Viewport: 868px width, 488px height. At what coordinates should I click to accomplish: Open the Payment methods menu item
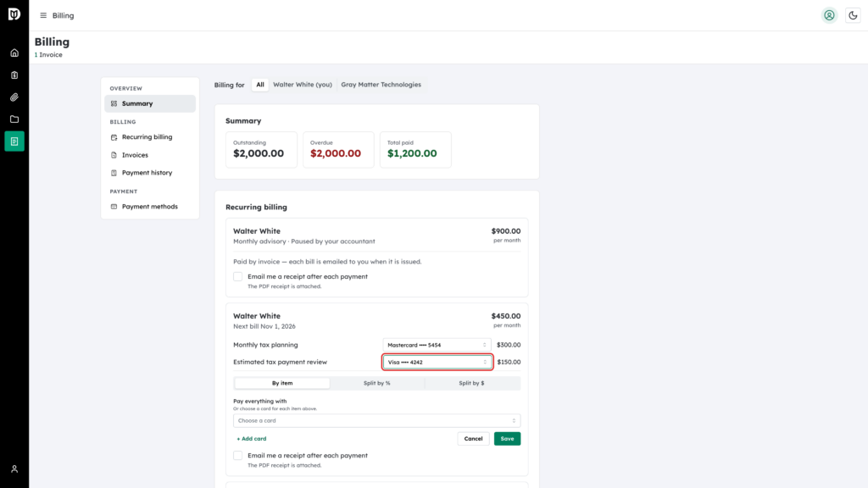tap(150, 207)
